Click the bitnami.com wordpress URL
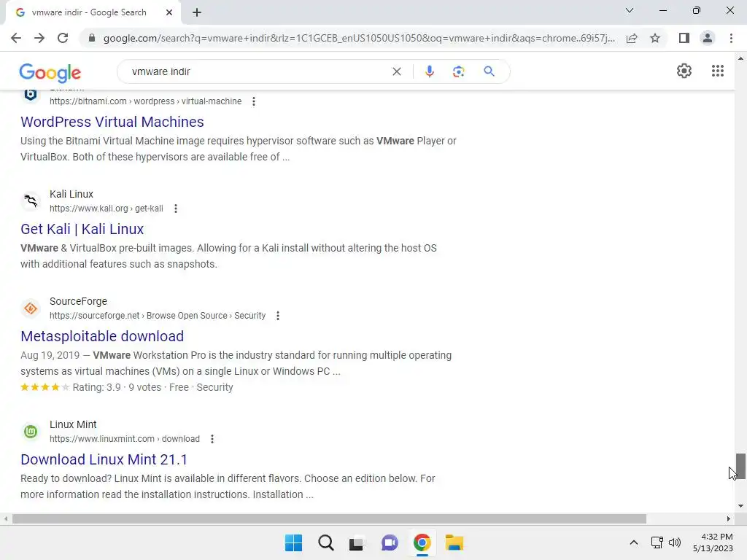Viewport: 747px width, 560px height. point(145,101)
